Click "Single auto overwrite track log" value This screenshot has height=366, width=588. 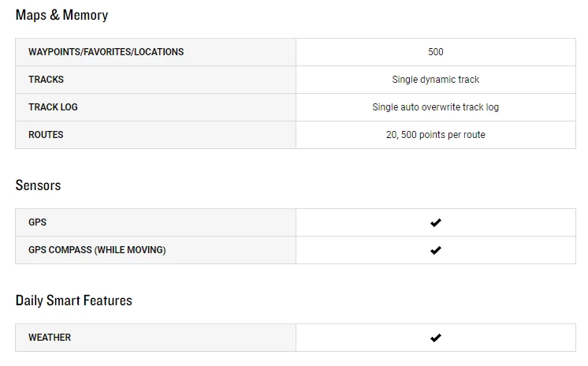[436, 107]
